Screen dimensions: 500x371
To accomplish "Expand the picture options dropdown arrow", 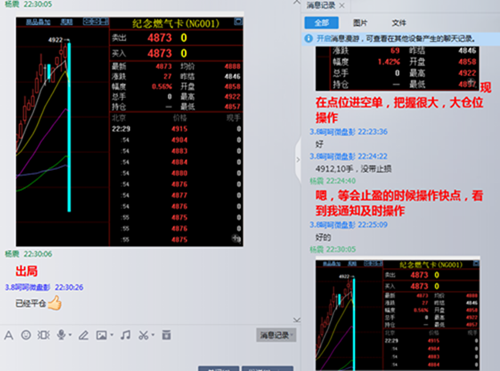I will [112, 335].
